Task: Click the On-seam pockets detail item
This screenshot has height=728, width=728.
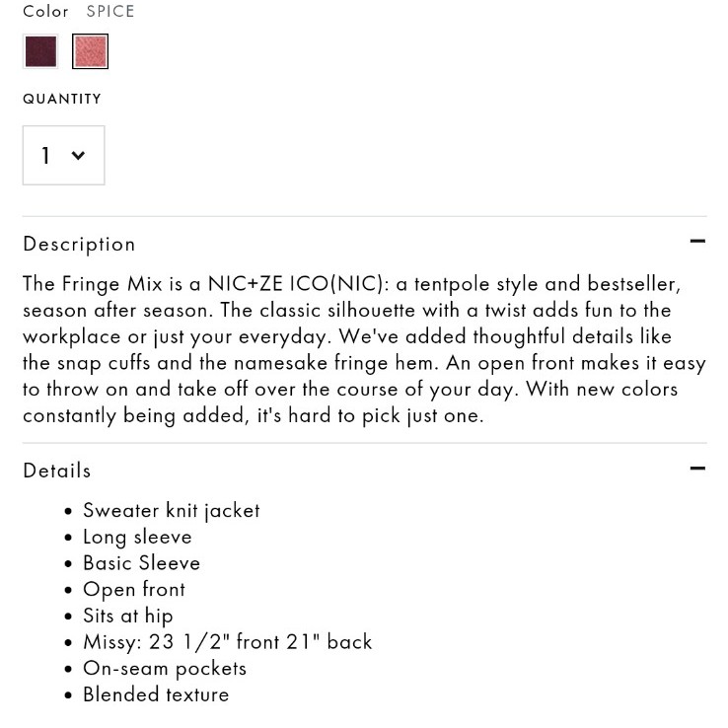Action: click(165, 669)
